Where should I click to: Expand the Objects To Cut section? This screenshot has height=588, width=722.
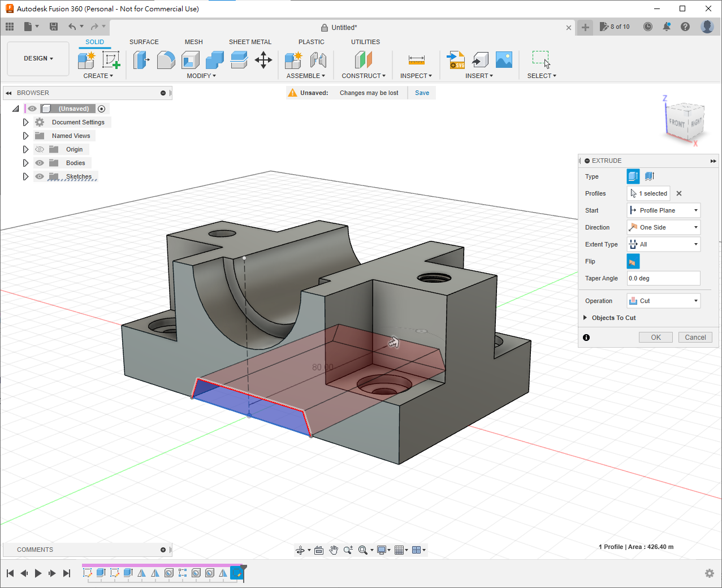tap(585, 318)
